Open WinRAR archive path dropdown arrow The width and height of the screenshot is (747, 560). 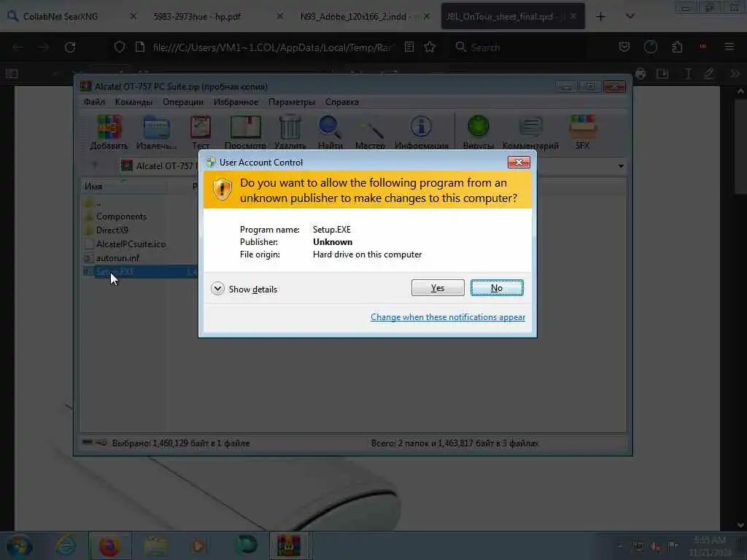point(621,166)
